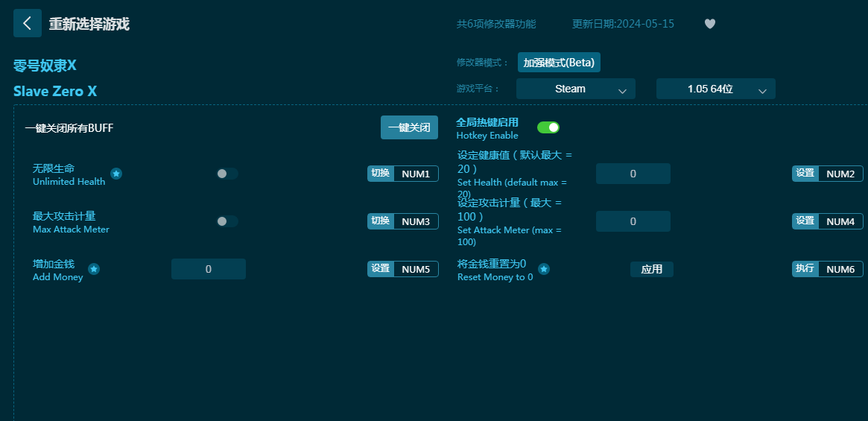Open the 1.05 64位 version dropdown
Image resolution: width=868 pixels, height=421 pixels.
coord(716,89)
